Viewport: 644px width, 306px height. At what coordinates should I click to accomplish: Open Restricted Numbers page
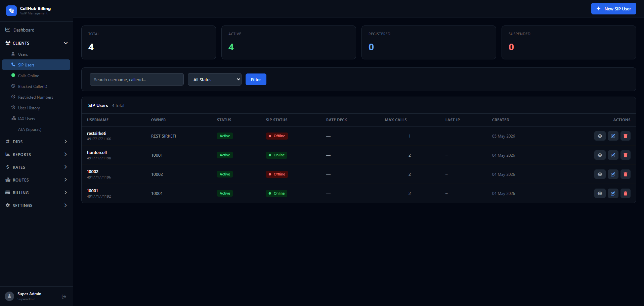36,97
